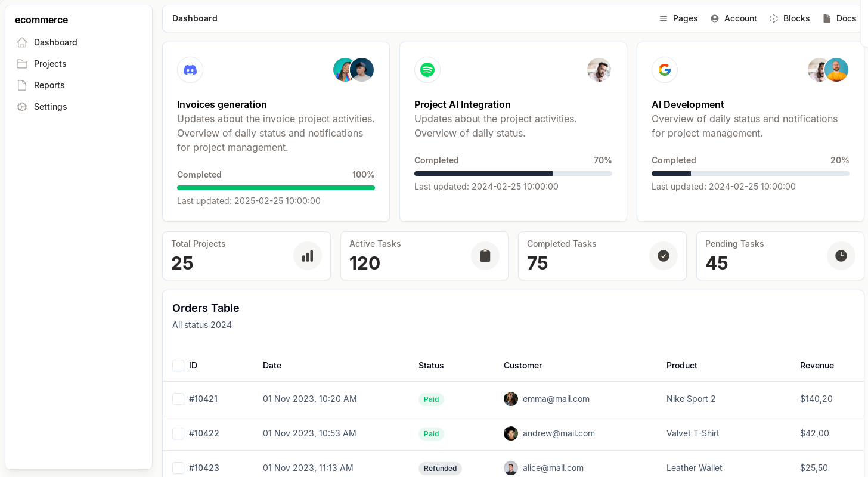This screenshot has width=868, height=477.
Task: Open the Pages menu in top bar
Action: pos(678,18)
